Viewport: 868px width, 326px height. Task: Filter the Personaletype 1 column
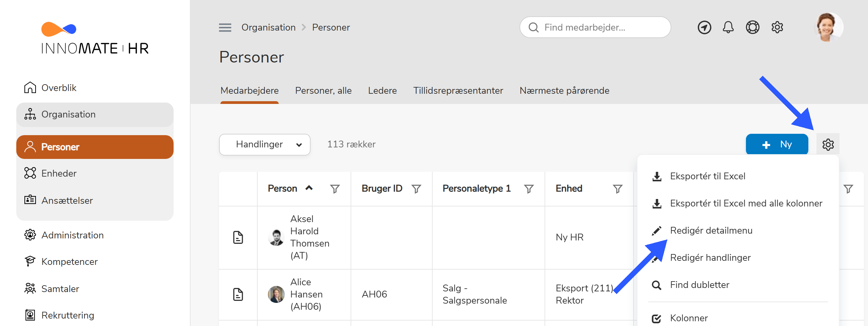point(529,189)
